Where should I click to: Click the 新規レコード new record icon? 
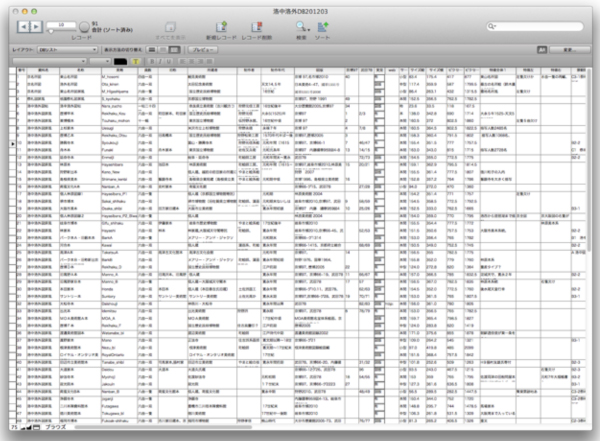click(221, 27)
